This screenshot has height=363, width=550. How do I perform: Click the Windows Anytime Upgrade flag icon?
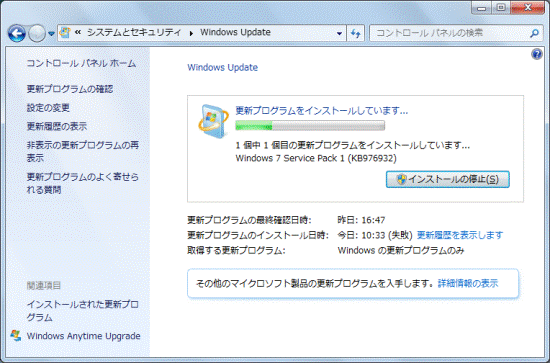point(16,335)
